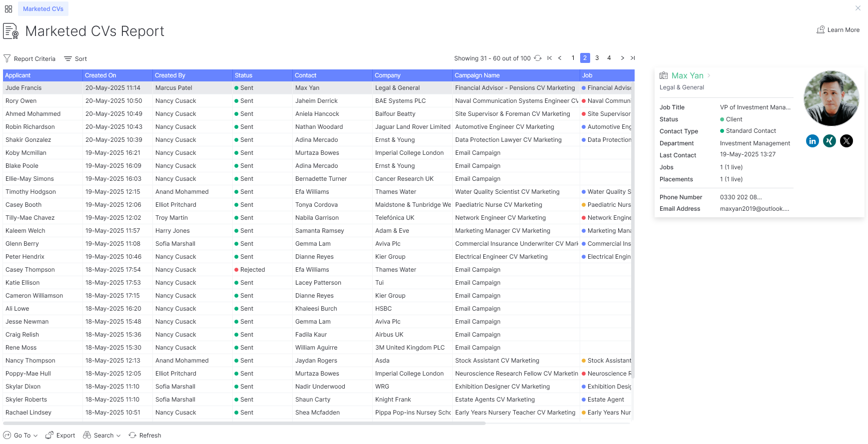Go to page 4
This screenshot has width=868, height=444.
coord(609,58)
